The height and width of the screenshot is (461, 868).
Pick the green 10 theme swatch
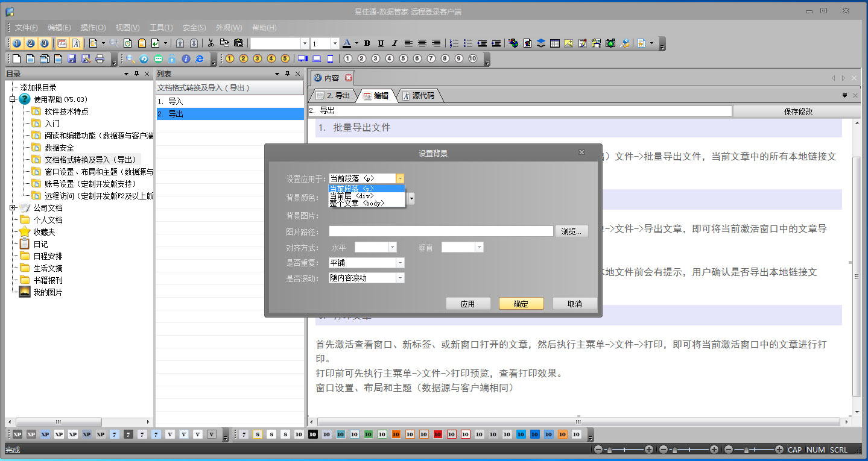point(369,434)
